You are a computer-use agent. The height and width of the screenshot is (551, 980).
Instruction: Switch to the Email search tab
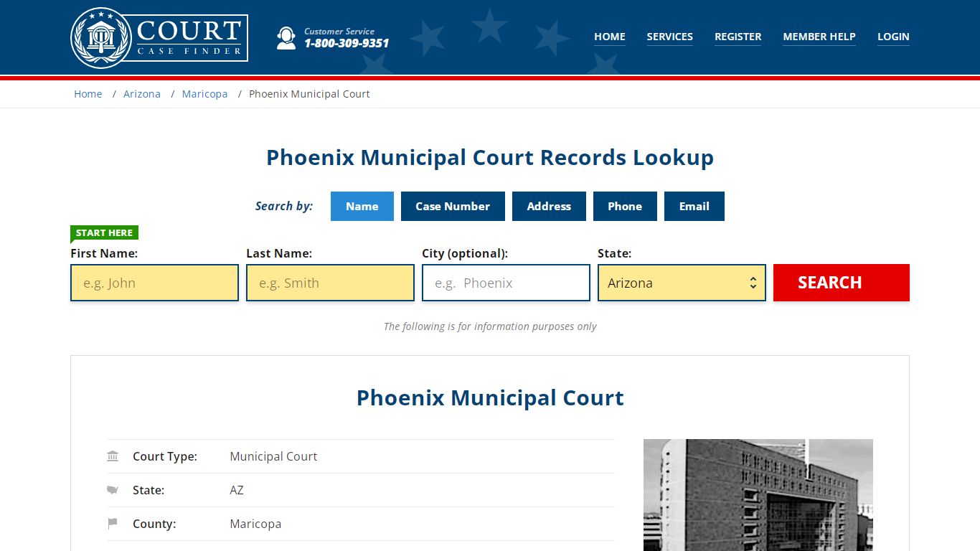[x=694, y=206]
